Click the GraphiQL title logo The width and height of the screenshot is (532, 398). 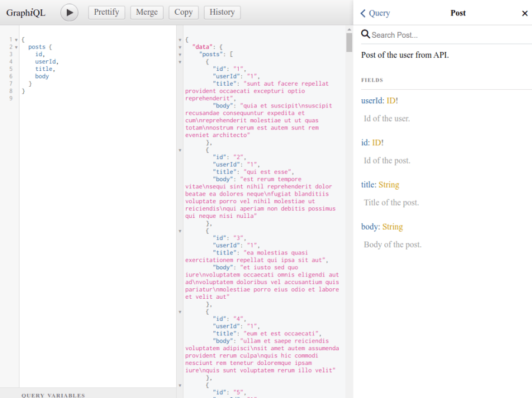26,13
